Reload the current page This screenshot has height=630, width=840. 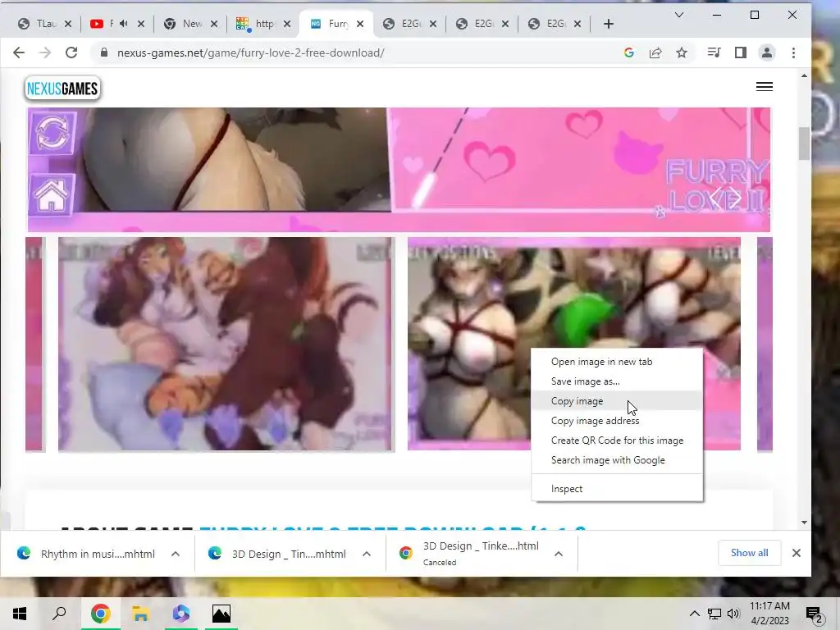[71, 52]
